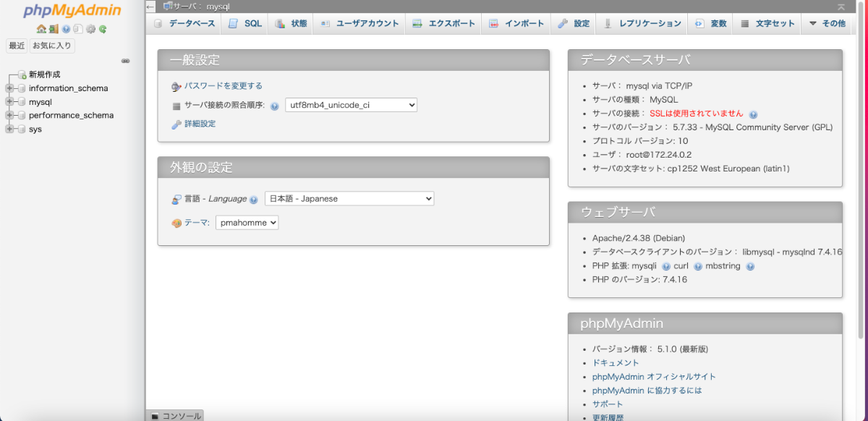
Task: Open the サポート link
Action: [x=608, y=404]
